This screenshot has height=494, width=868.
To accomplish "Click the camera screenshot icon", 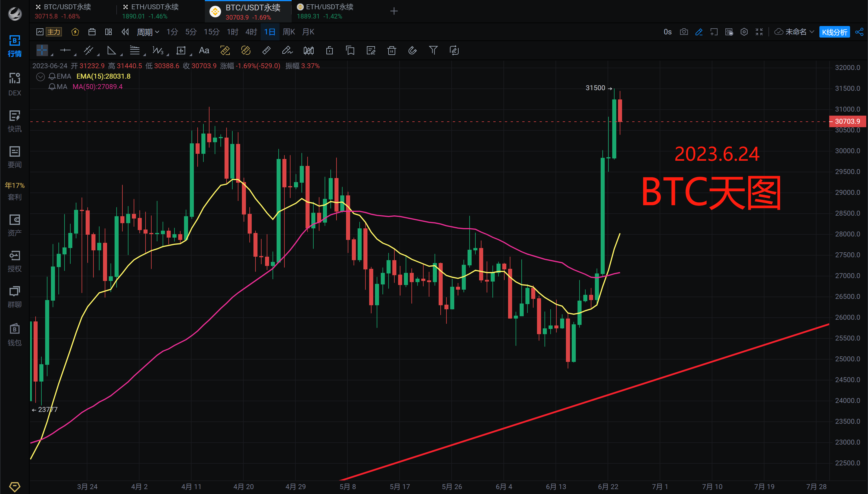I will (x=684, y=32).
